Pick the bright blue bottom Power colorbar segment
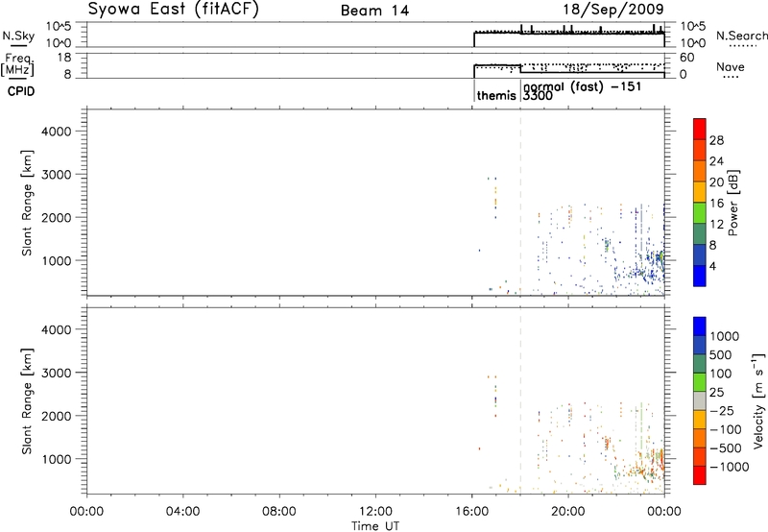This screenshot has height=532, width=768. 700,276
